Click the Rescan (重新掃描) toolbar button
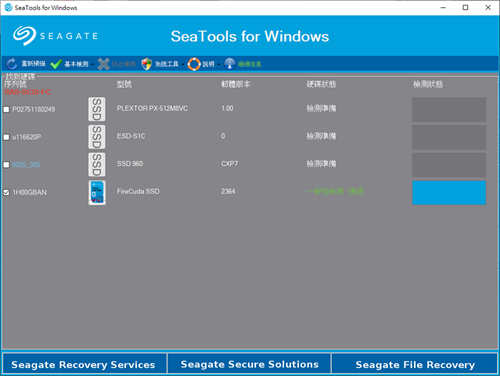Screen dimensions: 500x376 click(26, 64)
